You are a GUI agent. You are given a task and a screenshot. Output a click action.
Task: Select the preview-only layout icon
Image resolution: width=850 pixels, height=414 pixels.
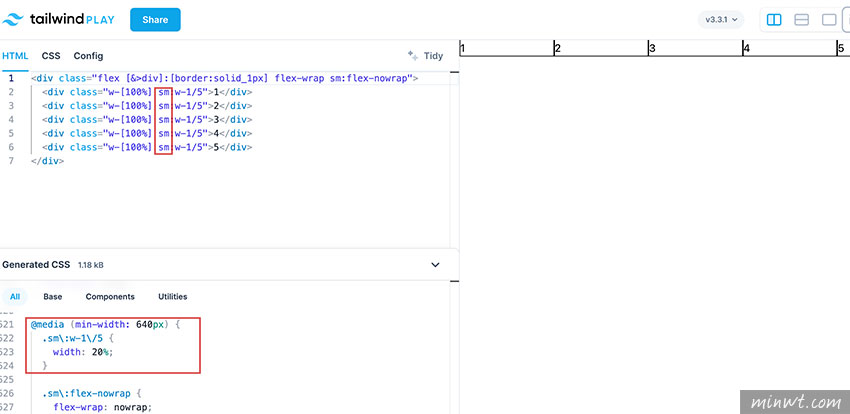(829, 20)
